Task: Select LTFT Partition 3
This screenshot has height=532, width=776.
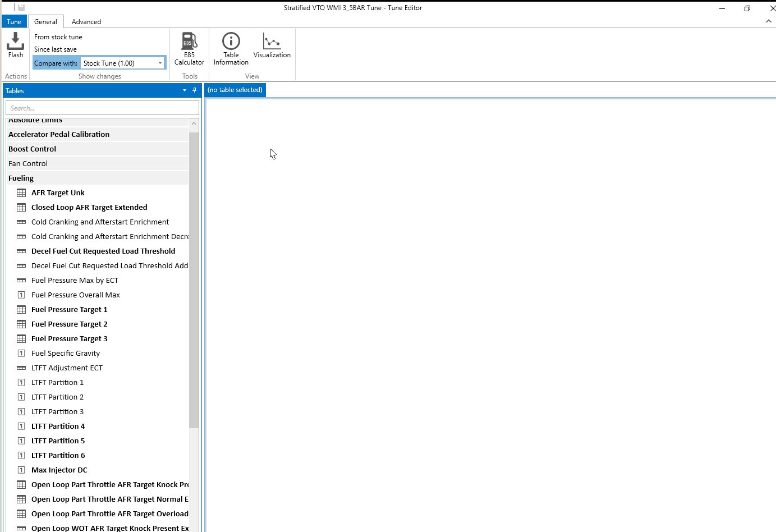Action: (x=57, y=411)
